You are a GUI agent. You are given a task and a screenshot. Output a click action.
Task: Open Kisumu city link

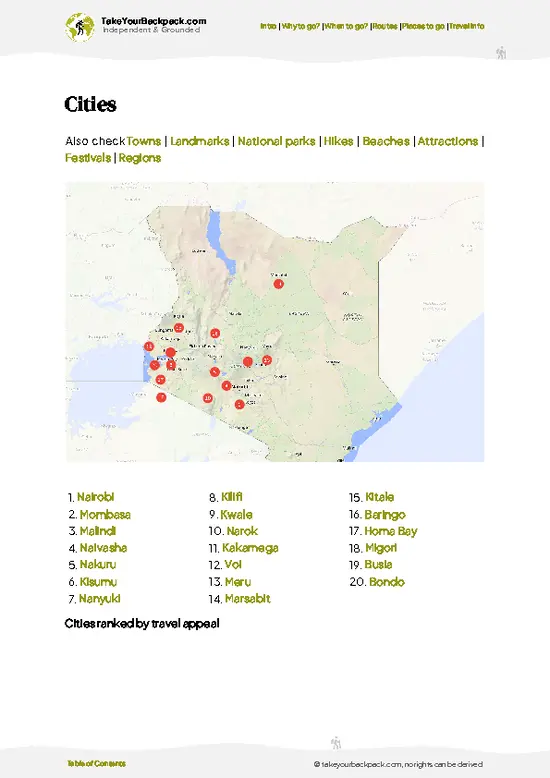(x=98, y=582)
